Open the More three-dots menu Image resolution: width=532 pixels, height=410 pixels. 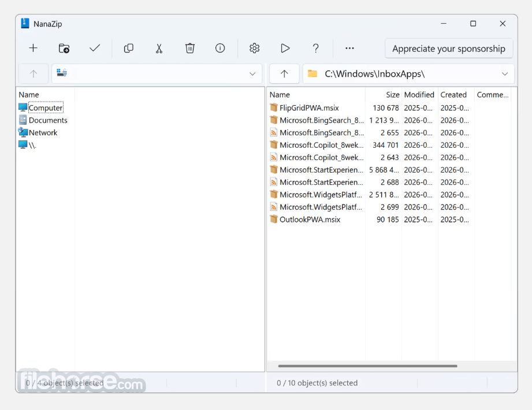[x=350, y=48]
